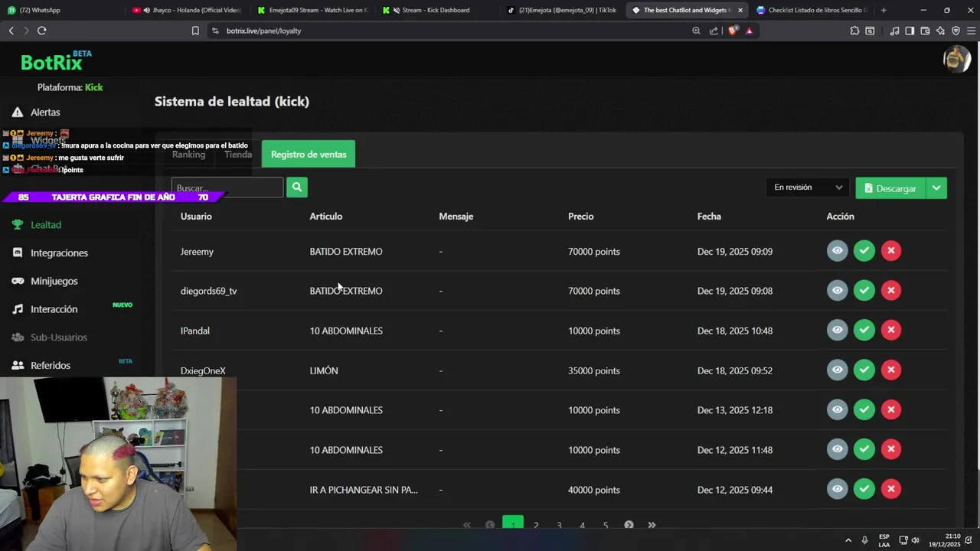Click the browser back arrow
The width and height of the screenshot is (980, 551).
pyautogui.click(x=11, y=31)
